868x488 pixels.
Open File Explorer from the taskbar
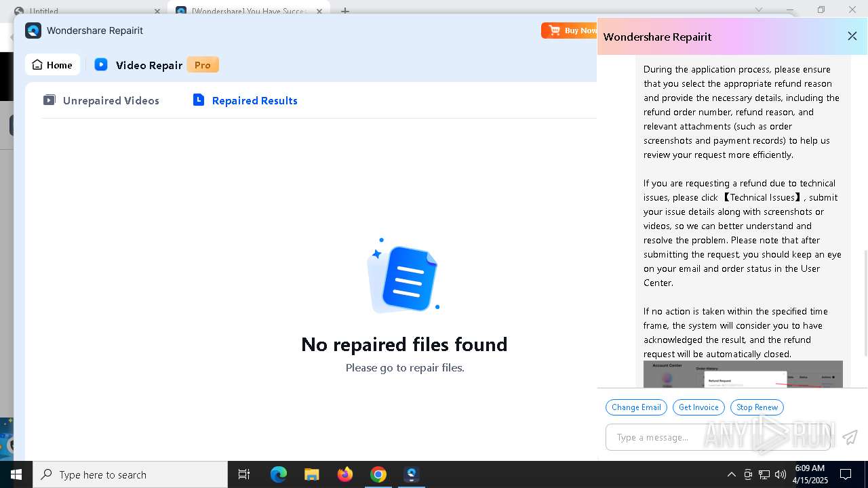pos(311,474)
